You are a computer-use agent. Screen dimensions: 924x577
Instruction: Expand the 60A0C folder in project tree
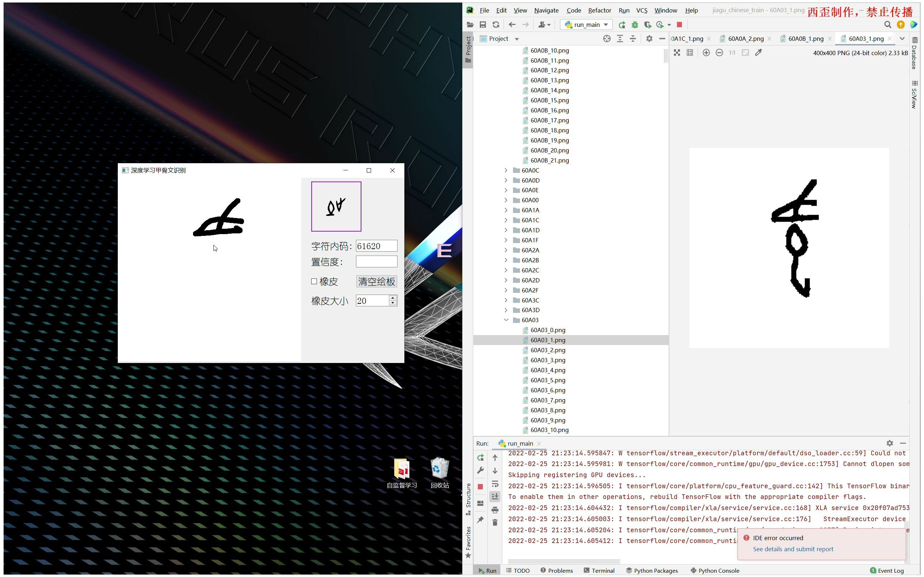[507, 170]
